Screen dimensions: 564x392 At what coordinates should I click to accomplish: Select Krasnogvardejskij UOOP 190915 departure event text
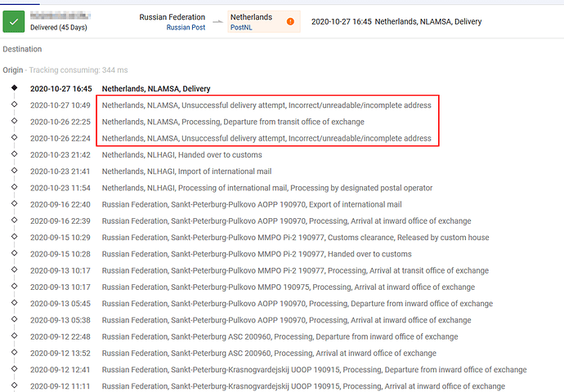(314, 370)
